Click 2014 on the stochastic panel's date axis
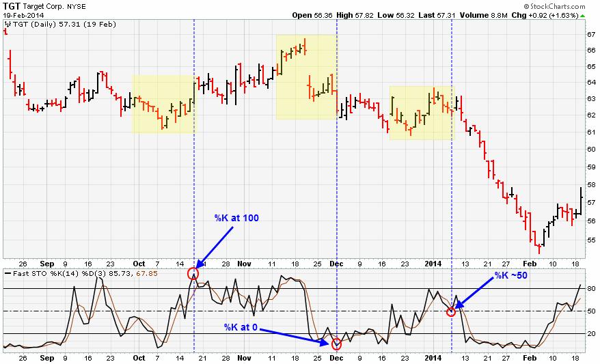 point(433,359)
